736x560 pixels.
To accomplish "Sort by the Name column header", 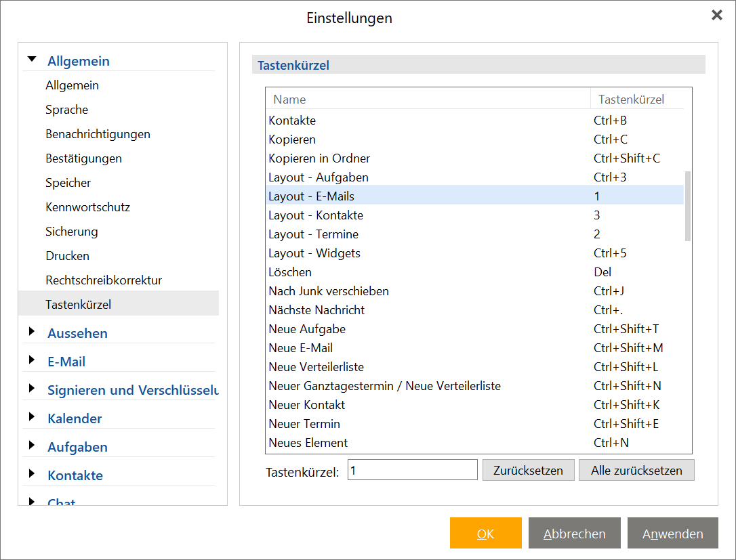I will pyautogui.click(x=428, y=100).
